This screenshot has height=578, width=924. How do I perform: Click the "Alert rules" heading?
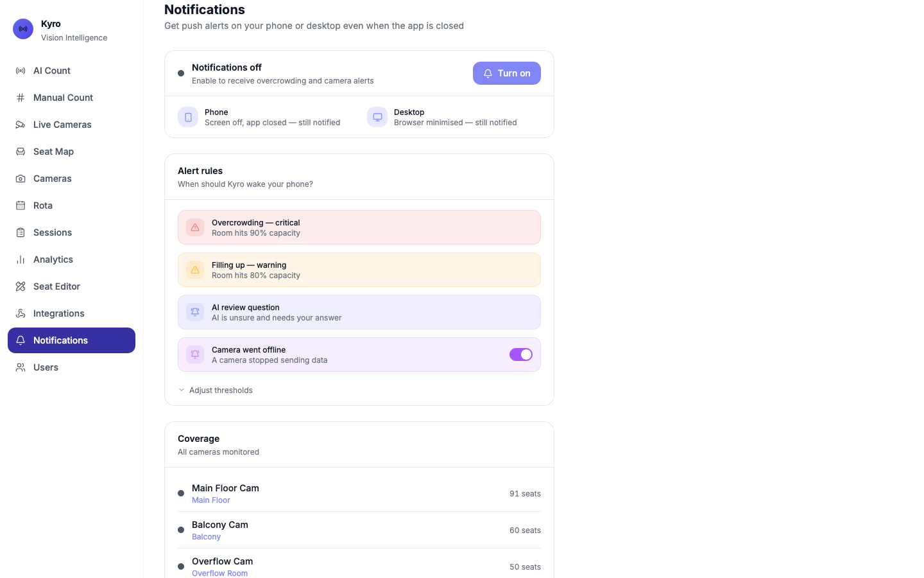point(200,171)
